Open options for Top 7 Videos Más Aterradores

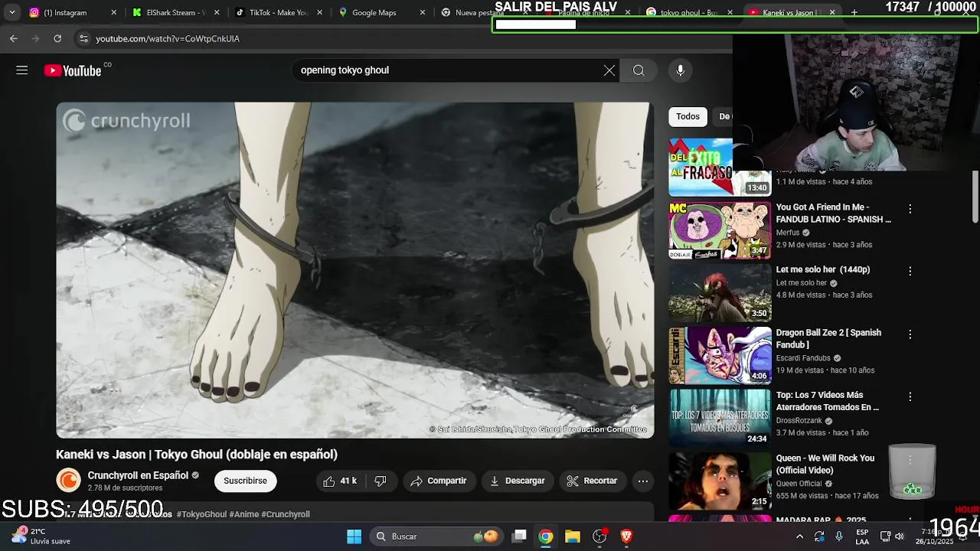pyautogui.click(x=910, y=396)
